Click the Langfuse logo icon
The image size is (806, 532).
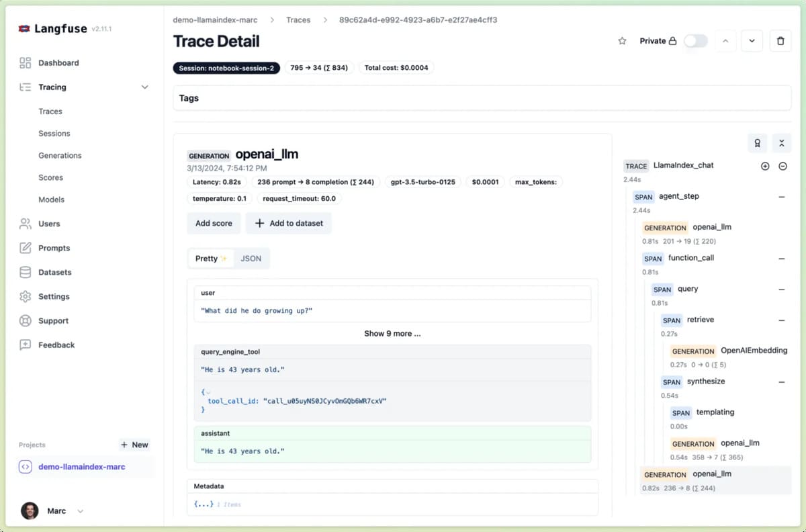(24, 29)
